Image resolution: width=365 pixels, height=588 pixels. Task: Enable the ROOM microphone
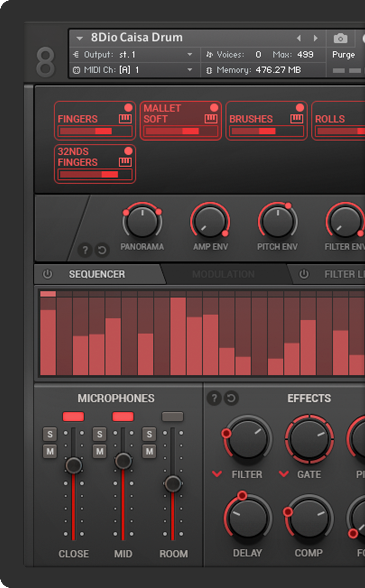pyautogui.click(x=173, y=417)
